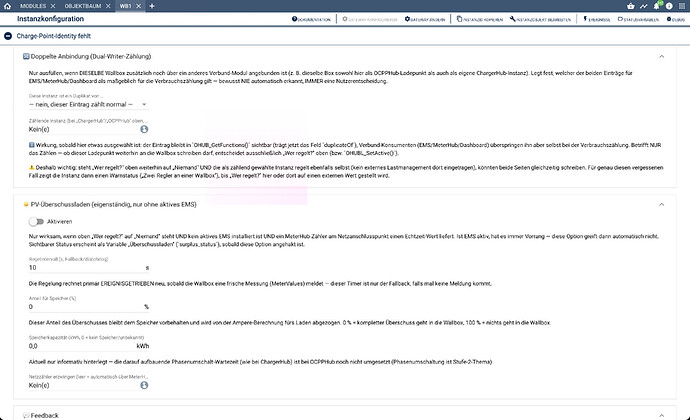This screenshot has width=690, height=420.
Task: Collapse the PV-Überschussladen section chevron
Action: tap(661, 204)
